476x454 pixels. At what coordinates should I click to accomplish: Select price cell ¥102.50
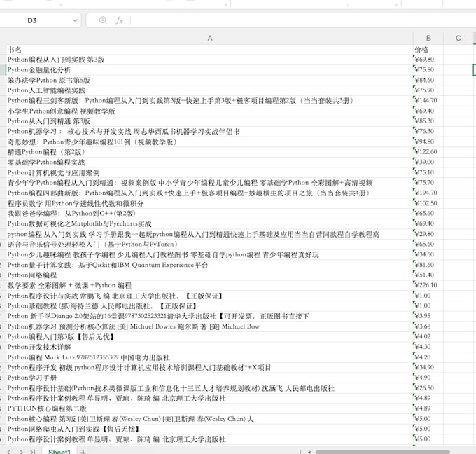pos(428,203)
